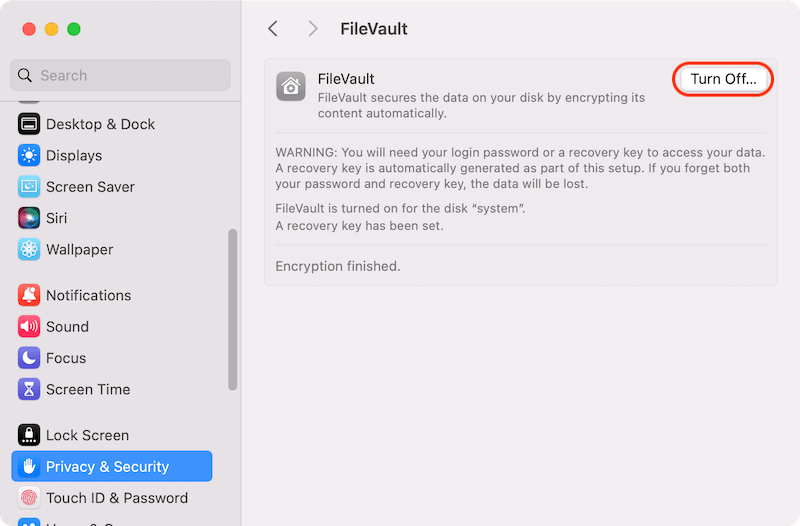Turn off FileVault encryption
This screenshot has height=526, width=800.
point(723,79)
